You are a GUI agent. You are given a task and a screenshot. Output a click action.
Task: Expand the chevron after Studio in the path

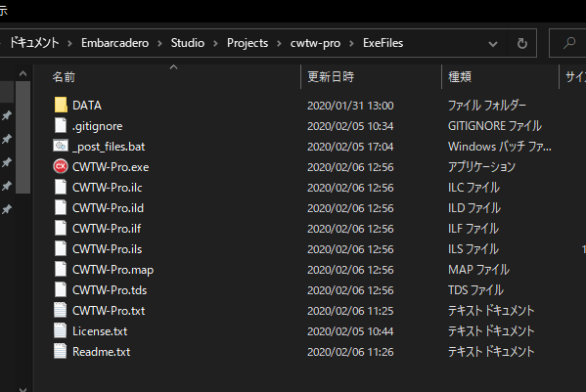(215, 43)
